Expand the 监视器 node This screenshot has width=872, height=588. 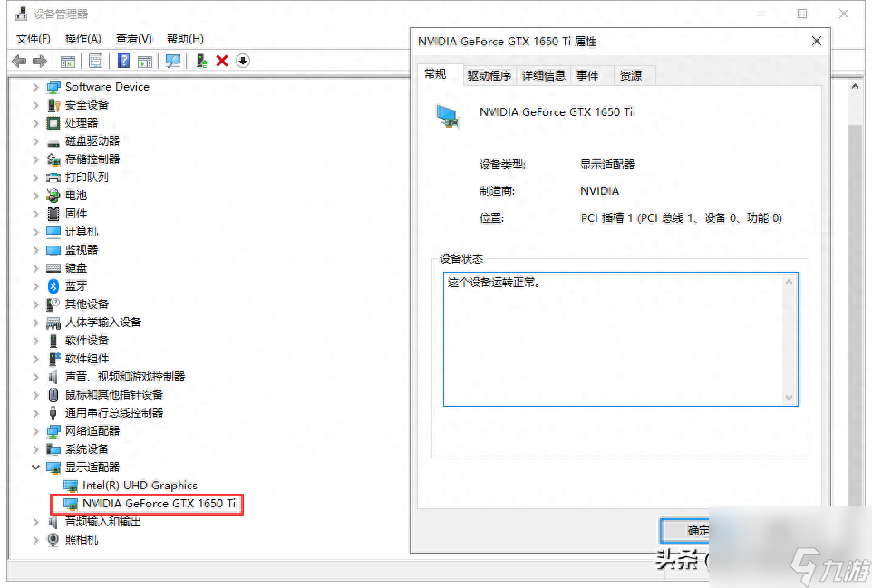[x=36, y=250]
